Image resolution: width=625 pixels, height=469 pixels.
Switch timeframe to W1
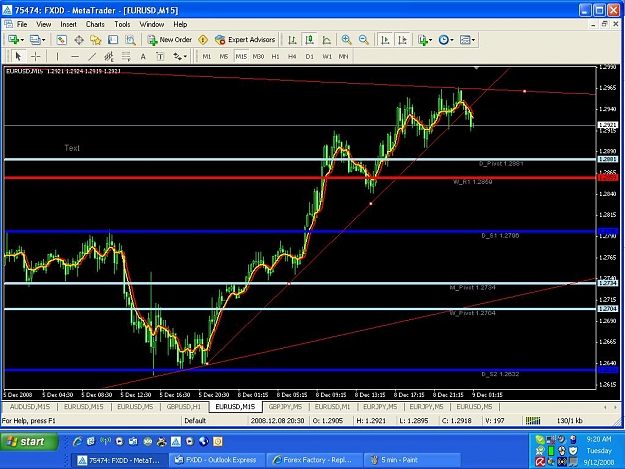tap(327, 57)
